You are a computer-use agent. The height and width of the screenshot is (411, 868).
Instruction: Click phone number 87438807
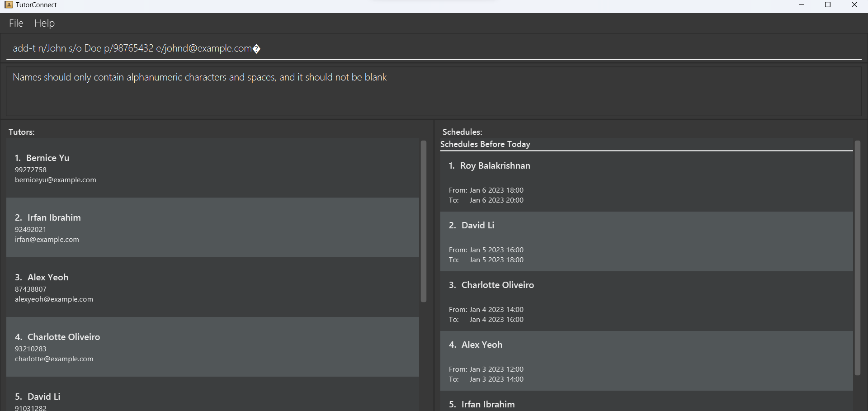31,289
